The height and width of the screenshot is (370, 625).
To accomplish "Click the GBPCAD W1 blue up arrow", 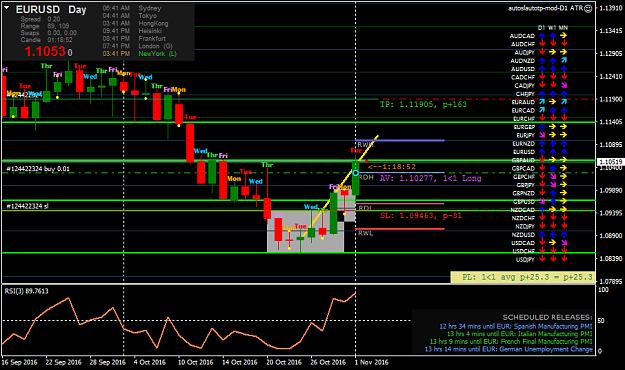I will [x=553, y=168].
